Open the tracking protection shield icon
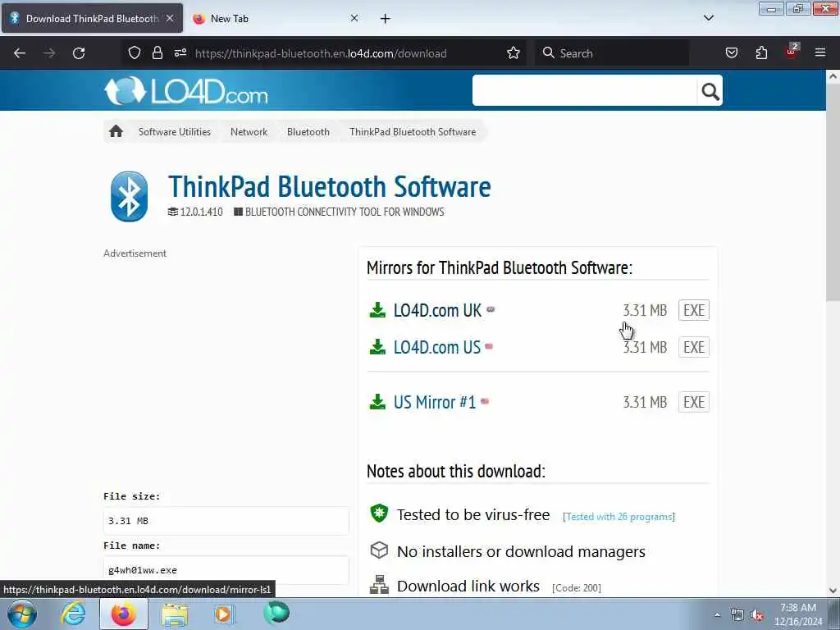Viewport: 840px width, 630px height. (x=135, y=52)
